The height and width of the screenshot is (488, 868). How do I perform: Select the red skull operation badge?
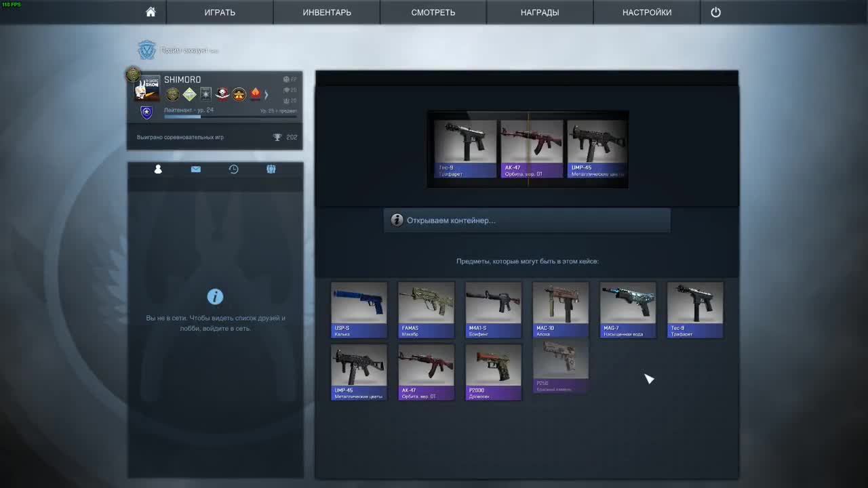tap(222, 94)
